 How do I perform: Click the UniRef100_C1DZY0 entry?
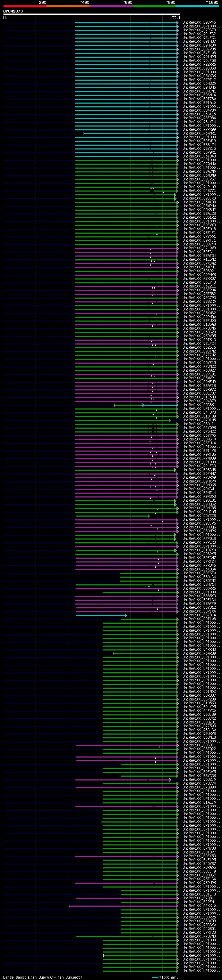pyautogui.click(x=199, y=550)
